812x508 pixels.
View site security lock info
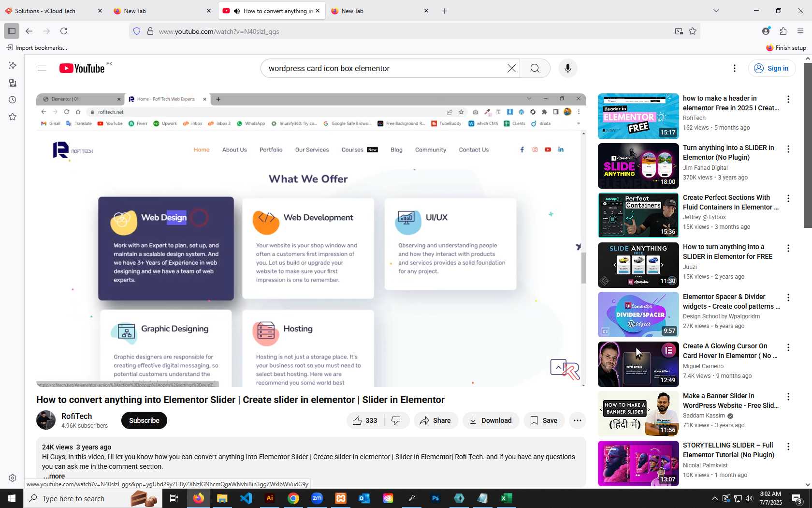[150, 31]
